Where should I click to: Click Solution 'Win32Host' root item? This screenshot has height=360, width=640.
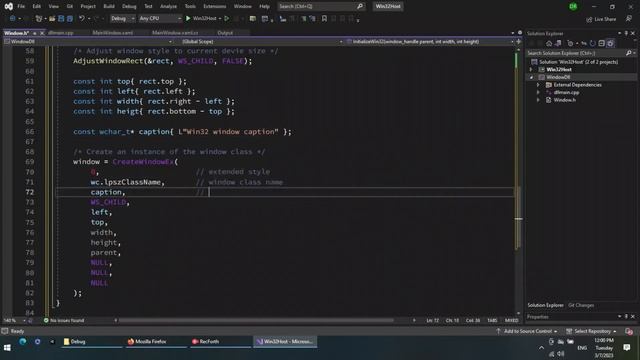pos(575,62)
